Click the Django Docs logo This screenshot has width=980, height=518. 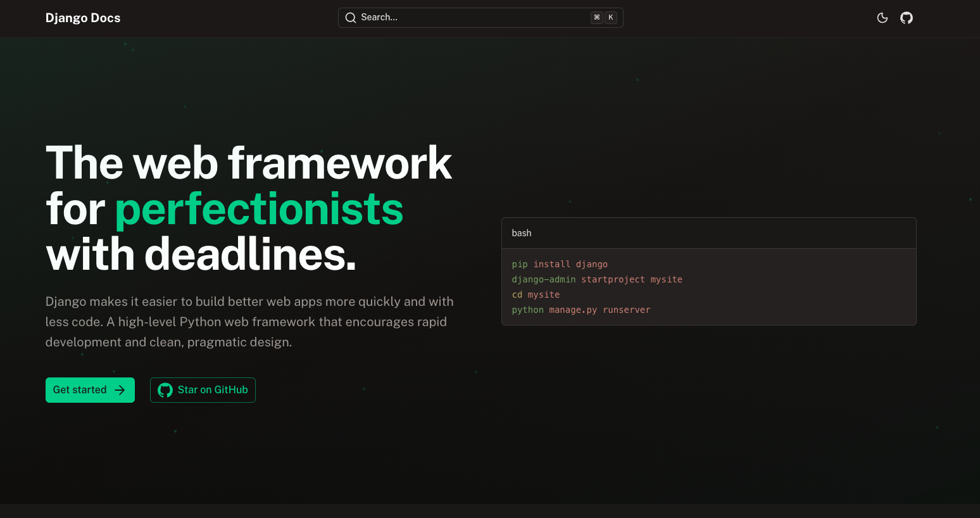83,18
